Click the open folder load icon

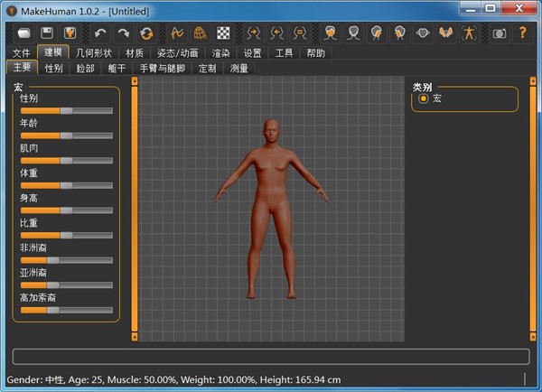click(24, 33)
